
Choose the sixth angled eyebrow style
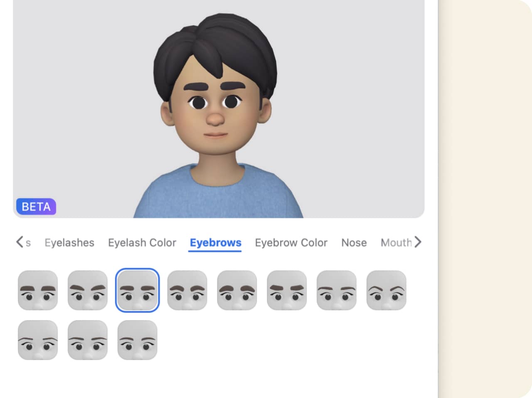[287, 290]
